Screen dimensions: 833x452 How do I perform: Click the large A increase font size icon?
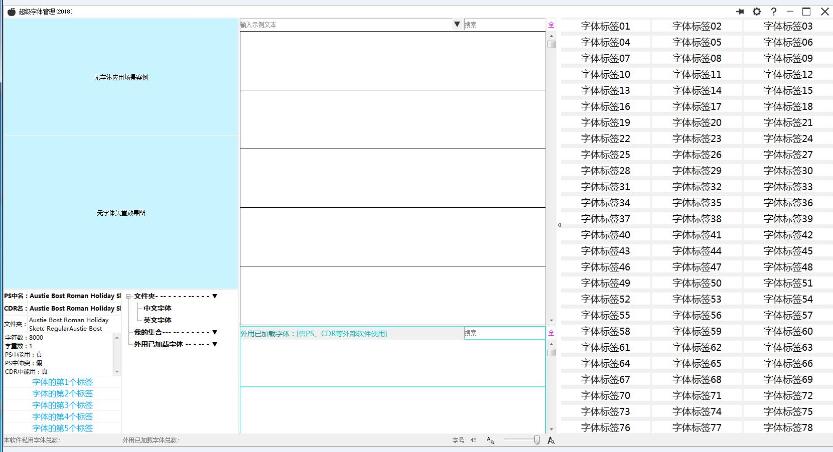pyautogui.click(x=551, y=440)
